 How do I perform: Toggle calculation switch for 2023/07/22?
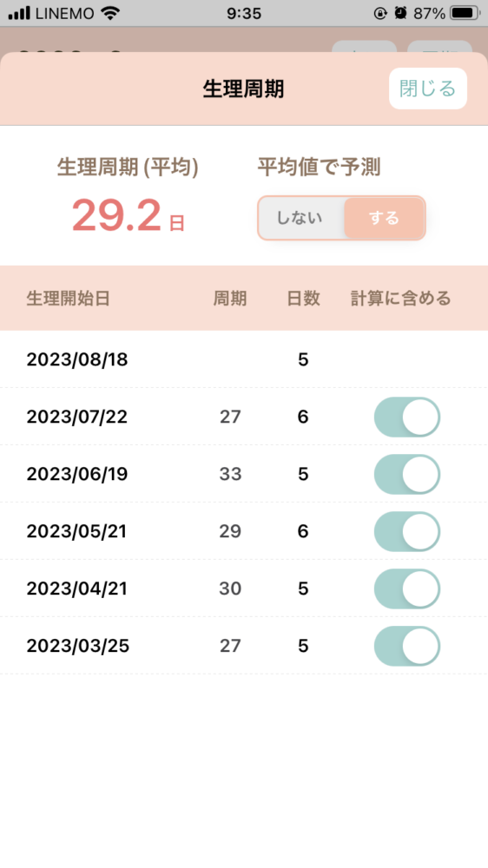(407, 417)
